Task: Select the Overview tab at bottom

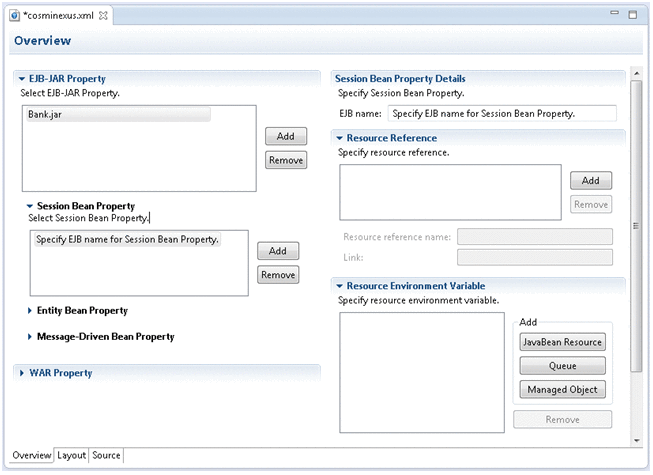Action: pos(31,456)
